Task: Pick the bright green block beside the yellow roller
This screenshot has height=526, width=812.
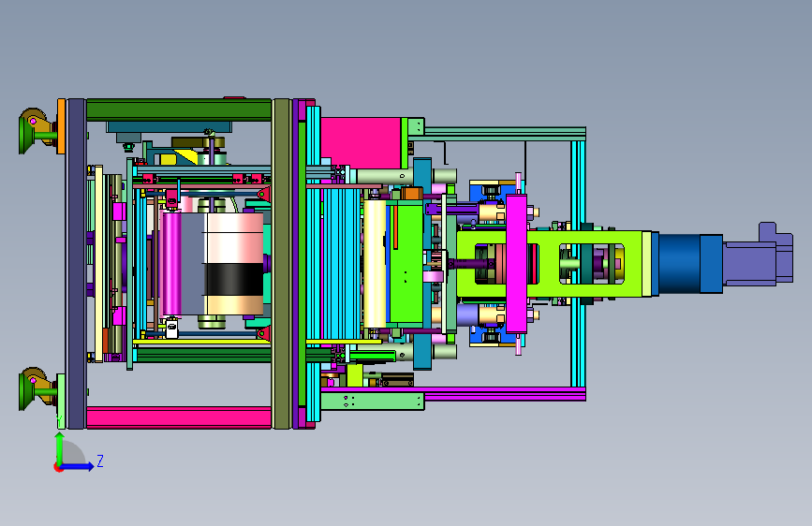Action: coord(406,264)
